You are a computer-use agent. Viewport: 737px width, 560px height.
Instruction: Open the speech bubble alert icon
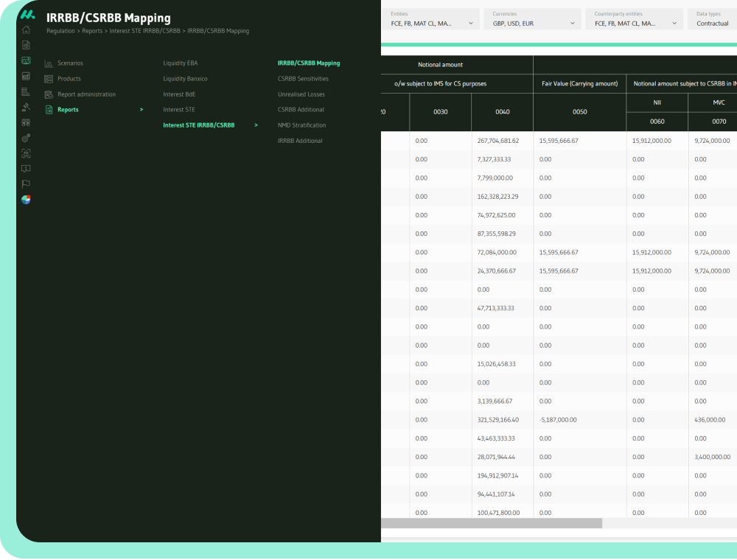(26, 169)
